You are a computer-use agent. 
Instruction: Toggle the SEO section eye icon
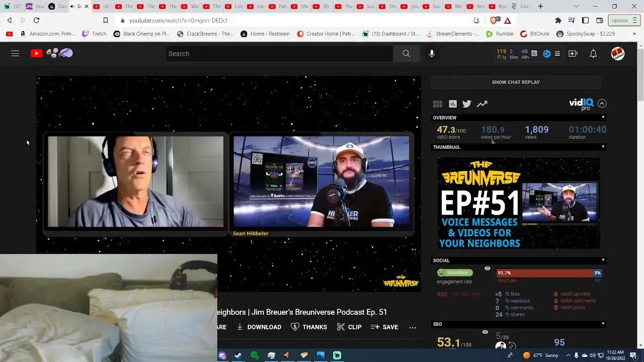pyautogui.click(x=485, y=332)
